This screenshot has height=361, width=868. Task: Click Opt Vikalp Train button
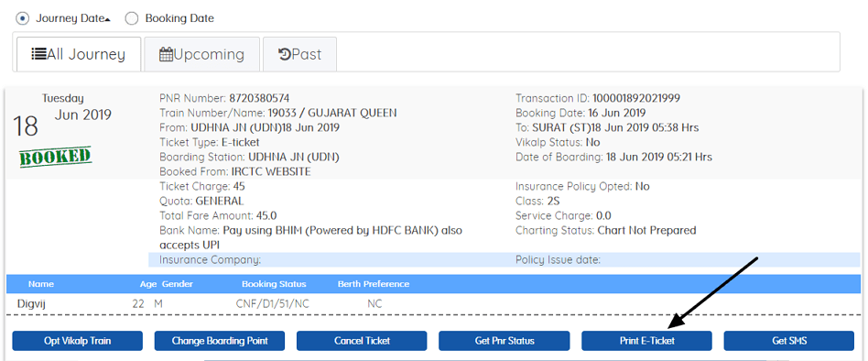tap(78, 341)
